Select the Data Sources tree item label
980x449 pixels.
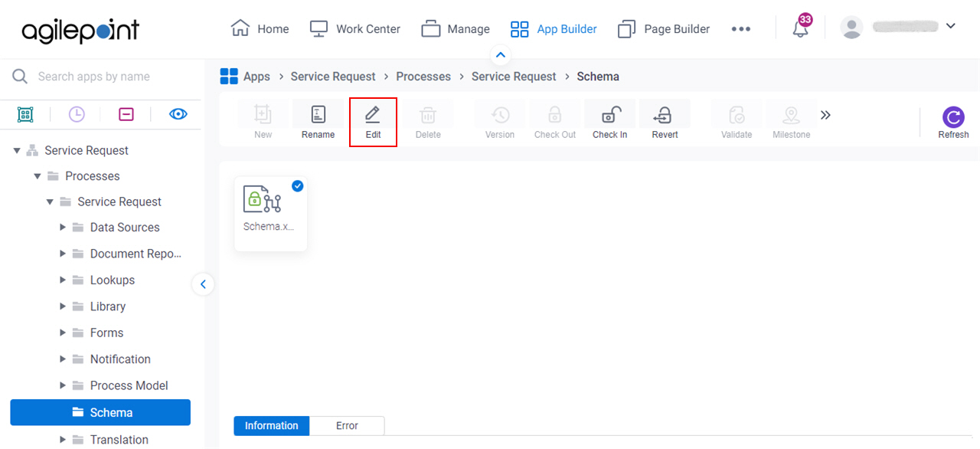pos(125,228)
